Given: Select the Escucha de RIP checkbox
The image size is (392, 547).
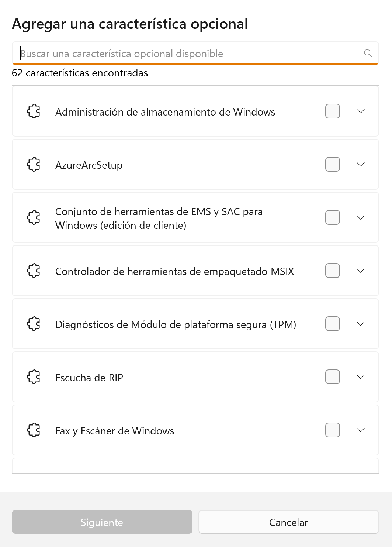Looking at the screenshot, I should pos(332,377).
